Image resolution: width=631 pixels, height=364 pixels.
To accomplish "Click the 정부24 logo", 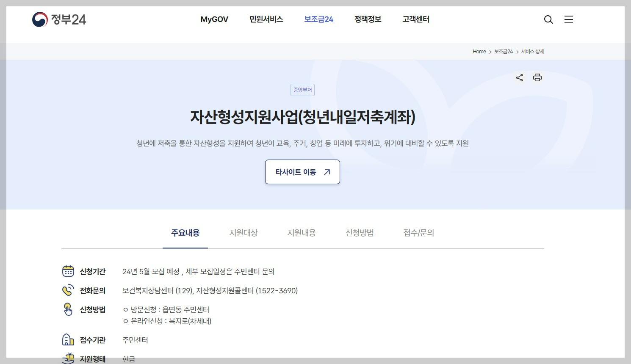I will pos(59,19).
